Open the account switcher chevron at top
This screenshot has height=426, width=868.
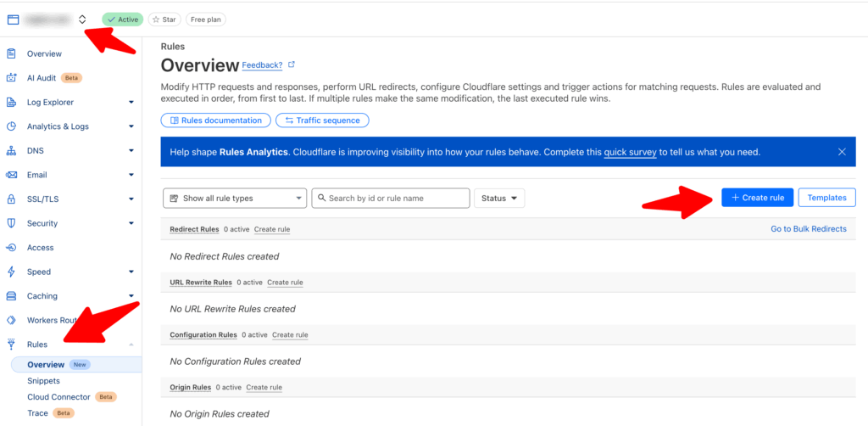[x=82, y=20]
